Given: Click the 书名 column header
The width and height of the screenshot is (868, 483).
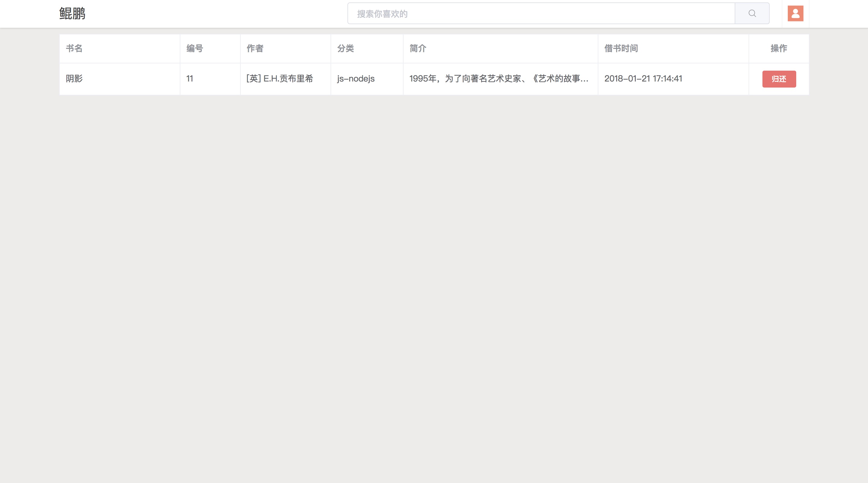Looking at the screenshot, I should pos(74,49).
